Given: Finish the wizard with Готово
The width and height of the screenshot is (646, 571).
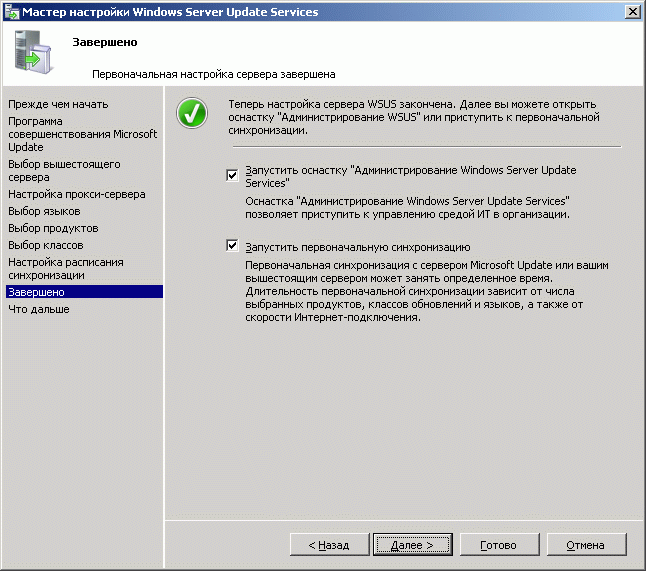Looking at the screenshot, I should [x=499, y=545].
